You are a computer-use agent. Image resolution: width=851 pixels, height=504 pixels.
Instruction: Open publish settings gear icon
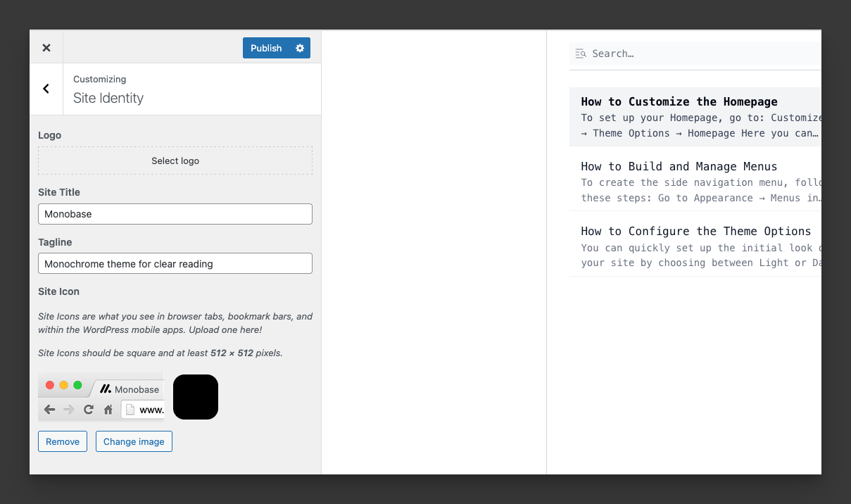(300, 48)
